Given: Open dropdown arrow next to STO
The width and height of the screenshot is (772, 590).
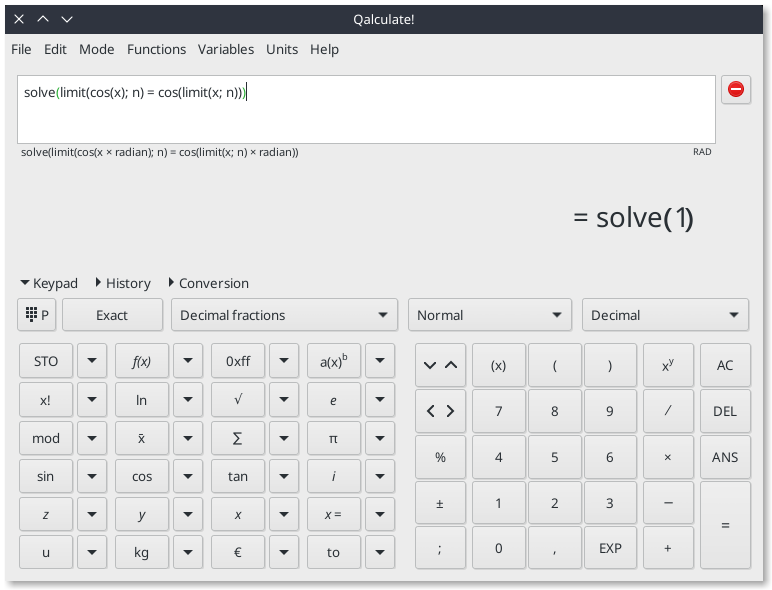Looking at the screenshot, I should point(92,361).
